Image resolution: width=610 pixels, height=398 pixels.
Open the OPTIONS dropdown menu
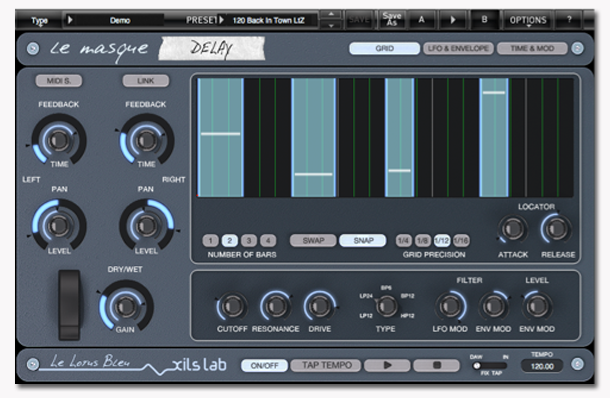[x=528, y=20]
